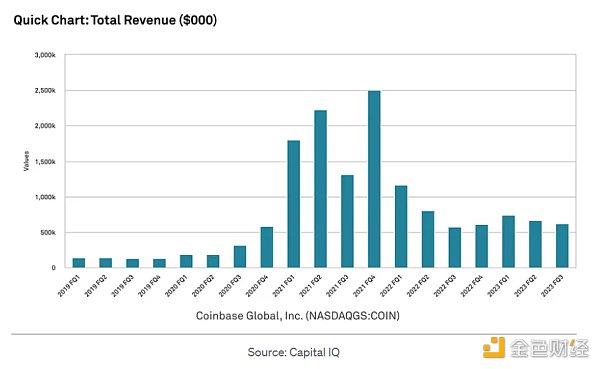Select the "2021 FQ4" x-axis label
Screen dimensions: 600x369
(364, 286)
